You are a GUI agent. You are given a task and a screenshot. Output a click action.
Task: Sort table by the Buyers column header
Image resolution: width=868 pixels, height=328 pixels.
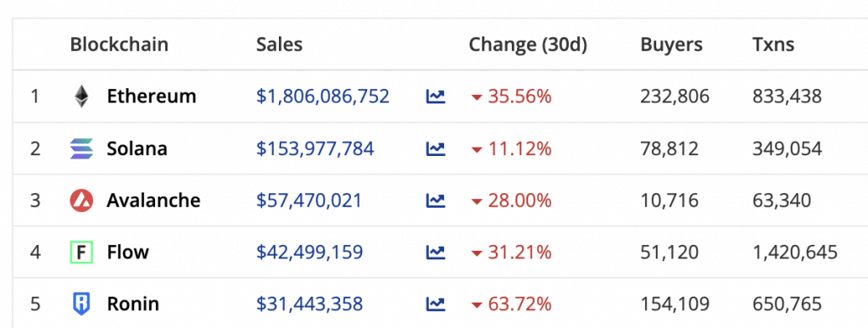671,45
